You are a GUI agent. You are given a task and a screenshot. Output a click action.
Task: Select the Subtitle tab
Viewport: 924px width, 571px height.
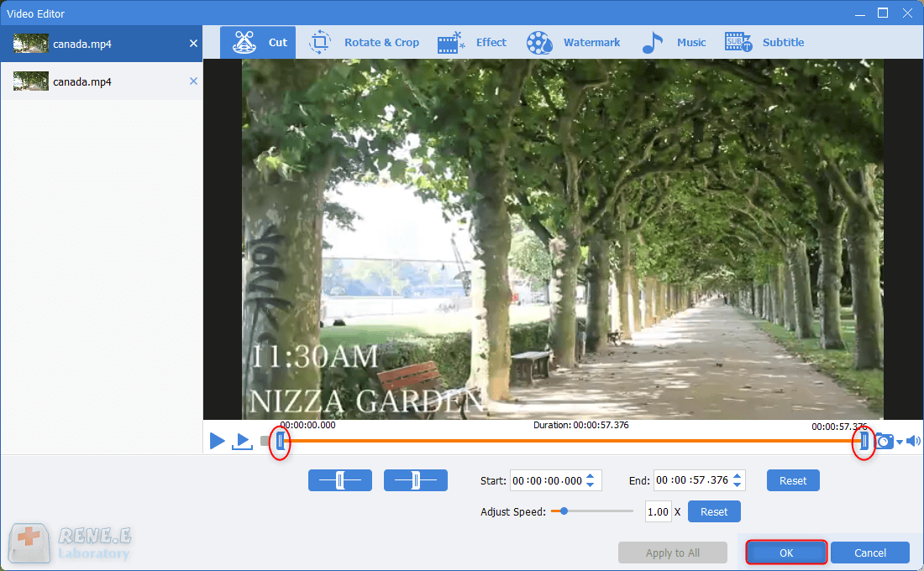(x=764, y=43)
